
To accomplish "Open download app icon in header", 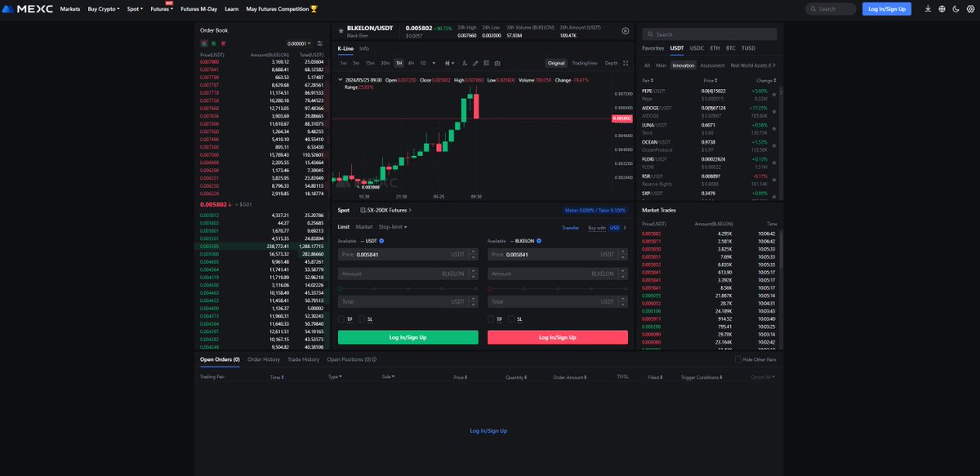I will (929, 9).
